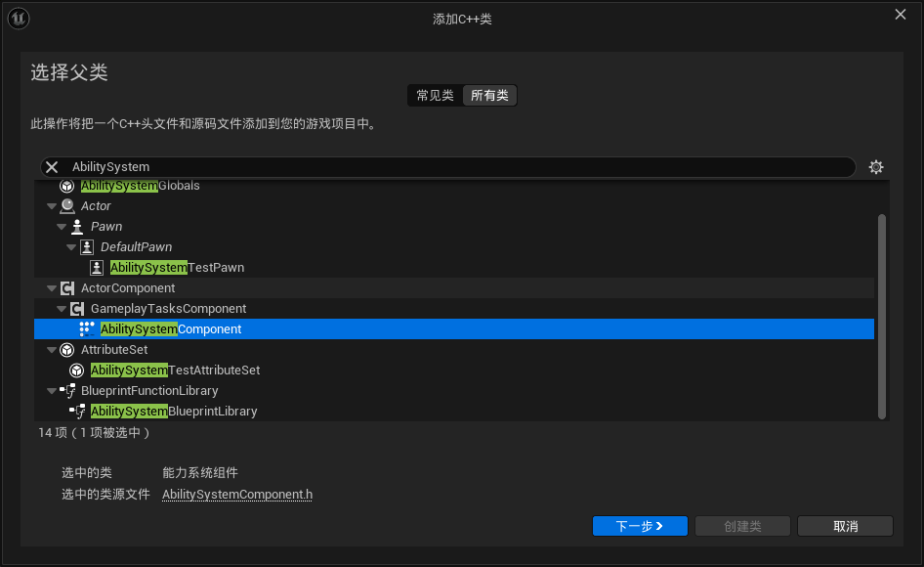This screenshot has height=567, width=924.
Task: Open the class viewer settings gear
Action: (876, 167)
